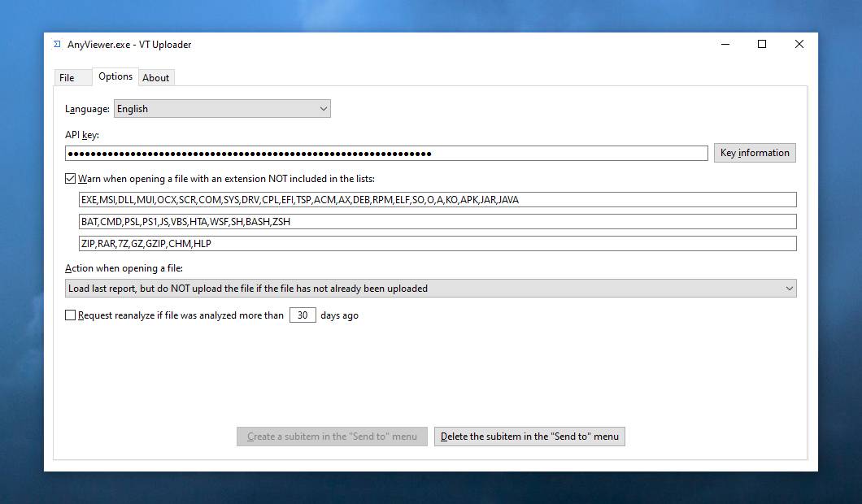The image size is (862, 504).
Task: Enable the Request reanalyze checkbox
Action: (71, 315)
